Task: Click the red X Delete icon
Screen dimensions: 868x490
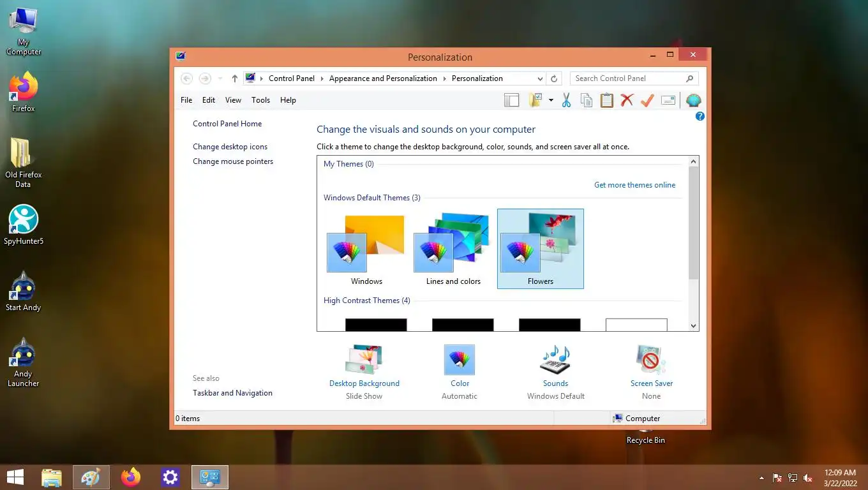Action: click(x=627, y=100)
